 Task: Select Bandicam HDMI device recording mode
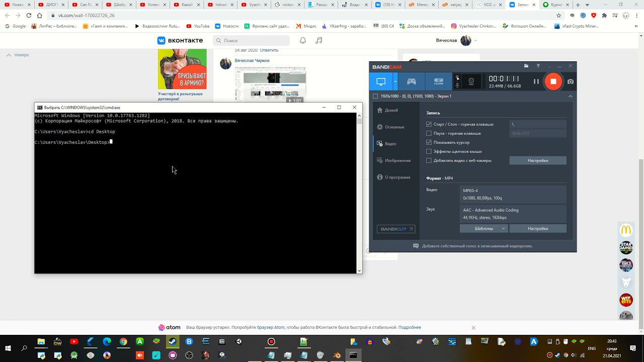[x=438, y=81]
